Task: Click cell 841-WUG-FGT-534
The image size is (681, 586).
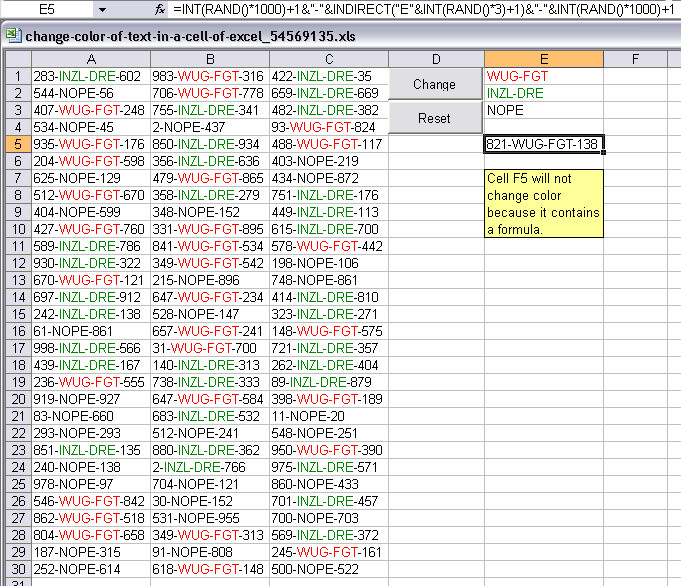Action: coord(210,246)
